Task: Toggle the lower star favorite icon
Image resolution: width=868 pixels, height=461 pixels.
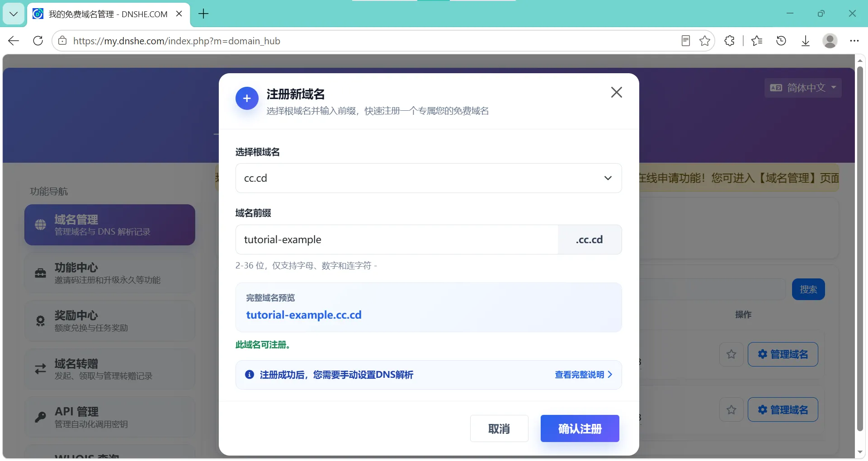Action: (731, 410)
